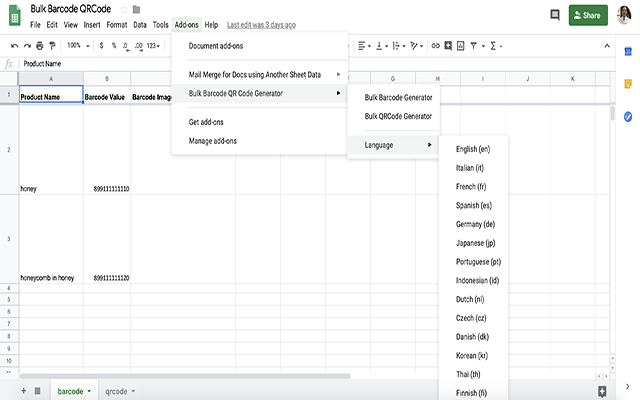Screen dimensions: 640x400
Task: Open the user account avatar
Action: pos(624,15)
